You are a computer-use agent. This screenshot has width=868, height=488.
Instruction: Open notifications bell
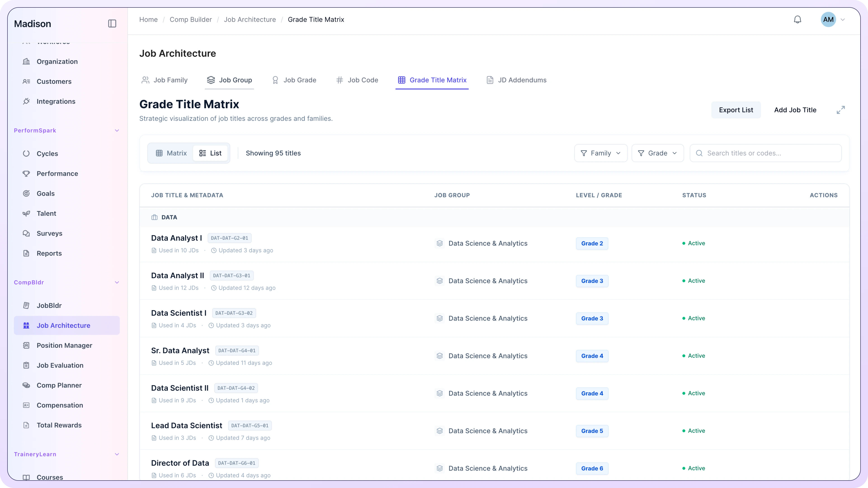[x=797, y=19]
